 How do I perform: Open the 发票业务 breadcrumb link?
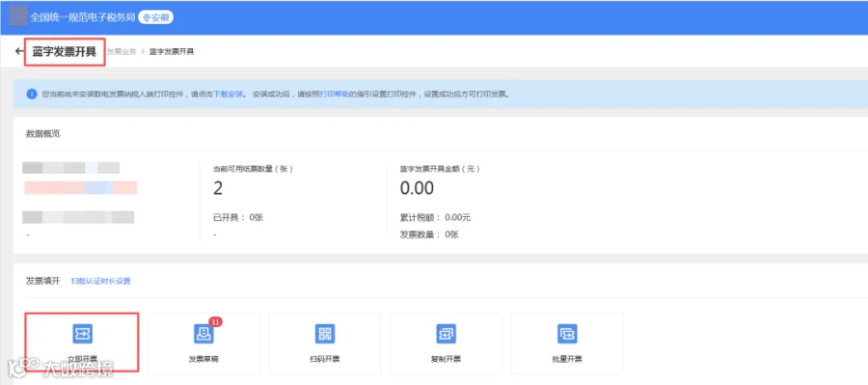point(121,51)
